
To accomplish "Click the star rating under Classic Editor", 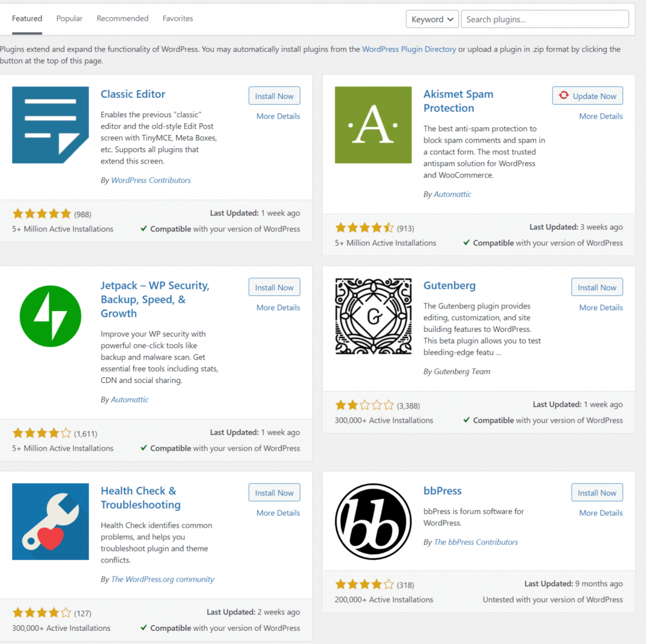I will pyautogui.click(x=42, y=213).
